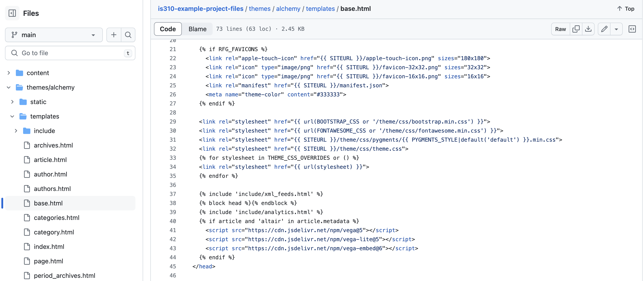Open the content folder
Image resolution: width=644 pixels, height=281 pixels.
(x=38, y=73)
